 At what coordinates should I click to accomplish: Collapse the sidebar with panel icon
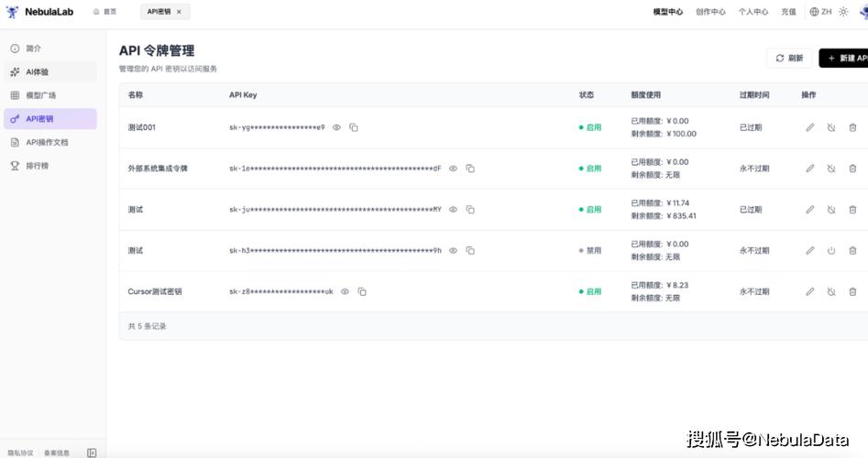tap(92, 453)
